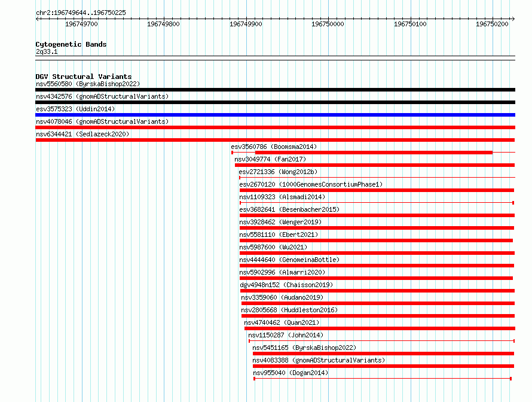
Task: Click the red bar under nsv2805668
Action: pos(378,316)
